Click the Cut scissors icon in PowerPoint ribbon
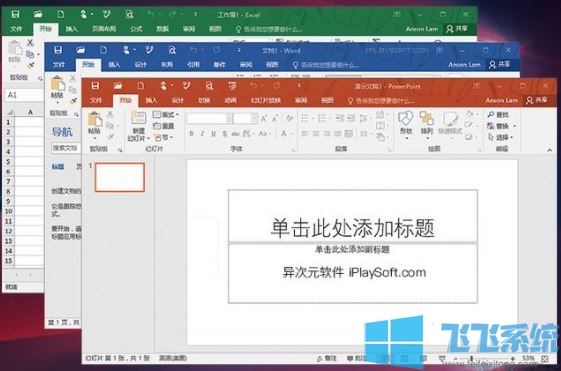Screen dimensions: 561x371 click(110, 114)
